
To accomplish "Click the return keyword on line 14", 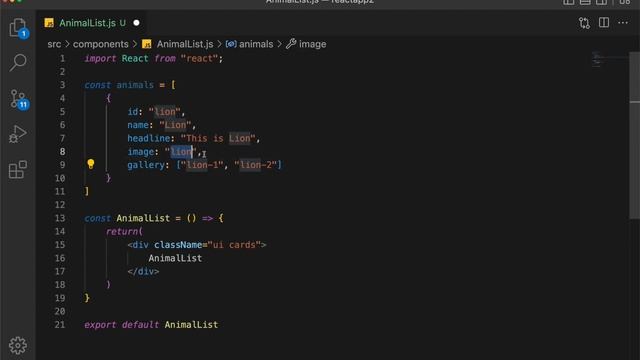I will click(122, 231).
